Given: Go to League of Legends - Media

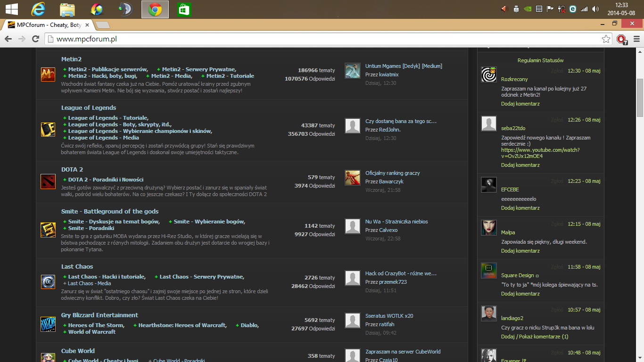Looking at the screenshot, I should coord(104,138).
